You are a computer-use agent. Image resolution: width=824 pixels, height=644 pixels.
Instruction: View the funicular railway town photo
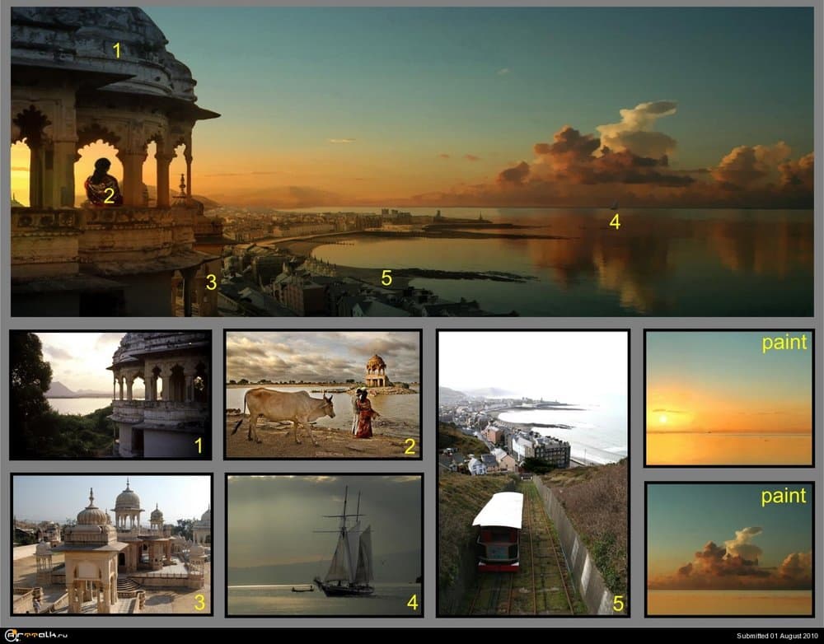coord(532,473)
